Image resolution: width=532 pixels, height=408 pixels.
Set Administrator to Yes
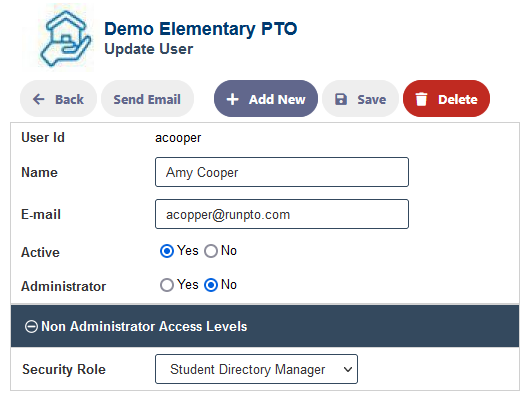tap(167, 285)
